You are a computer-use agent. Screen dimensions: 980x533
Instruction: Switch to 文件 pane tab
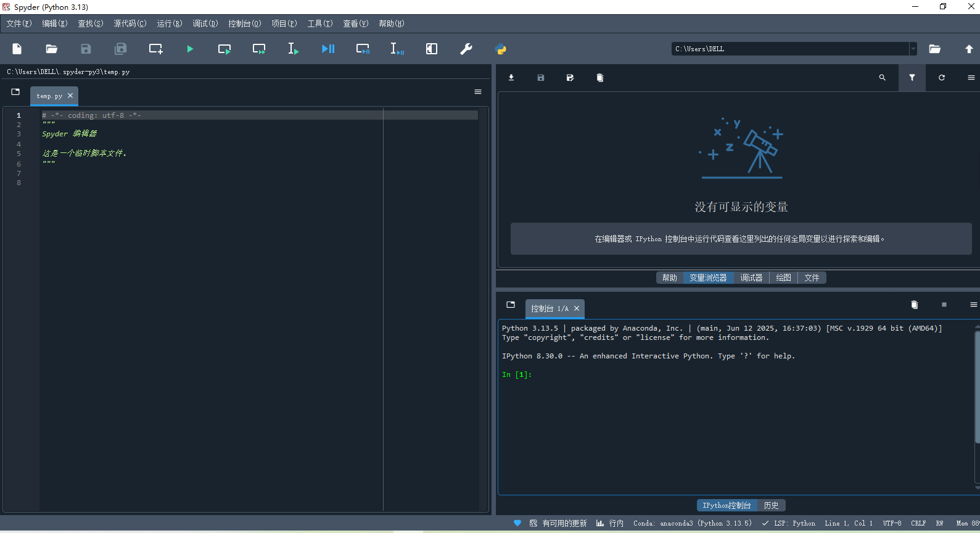tap(812, 278)
